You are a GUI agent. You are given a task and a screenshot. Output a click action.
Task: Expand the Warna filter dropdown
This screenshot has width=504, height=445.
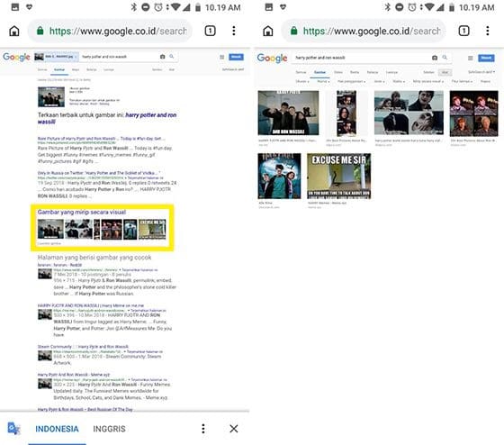click(323, 81)
